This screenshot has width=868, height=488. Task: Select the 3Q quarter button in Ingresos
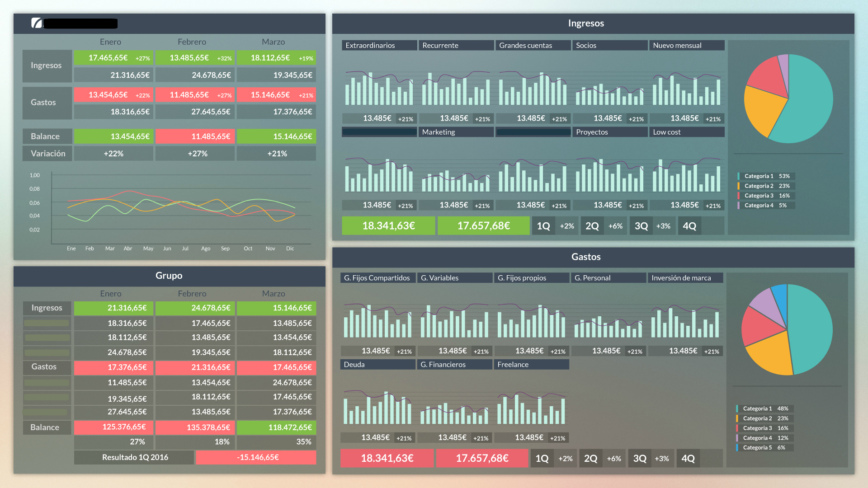pyautogui.click(x=641, y=226)
